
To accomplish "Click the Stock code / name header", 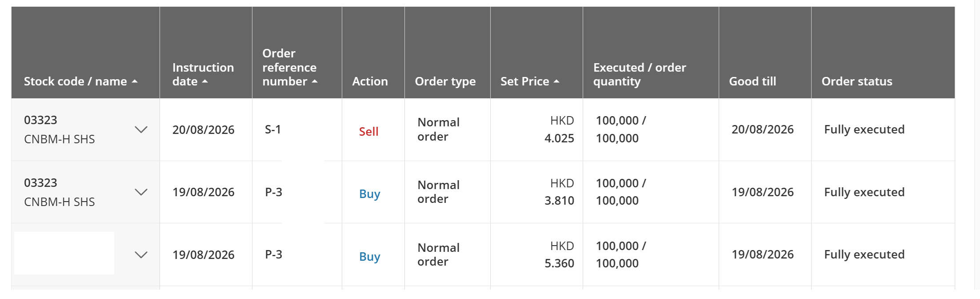I will [76, 81].
